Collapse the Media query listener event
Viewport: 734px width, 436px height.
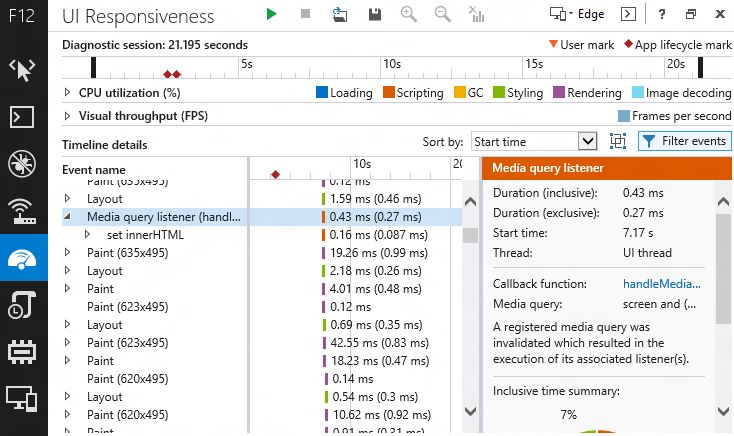(68, 216)
